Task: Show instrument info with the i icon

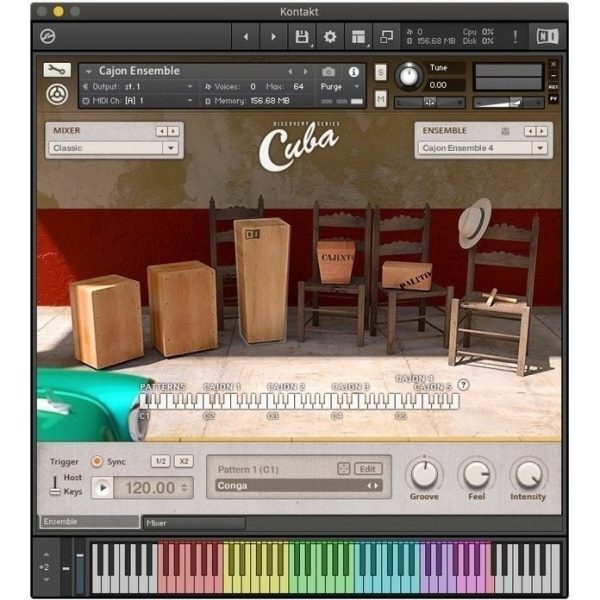Action: pyautogui.click(x=354, y=72)
